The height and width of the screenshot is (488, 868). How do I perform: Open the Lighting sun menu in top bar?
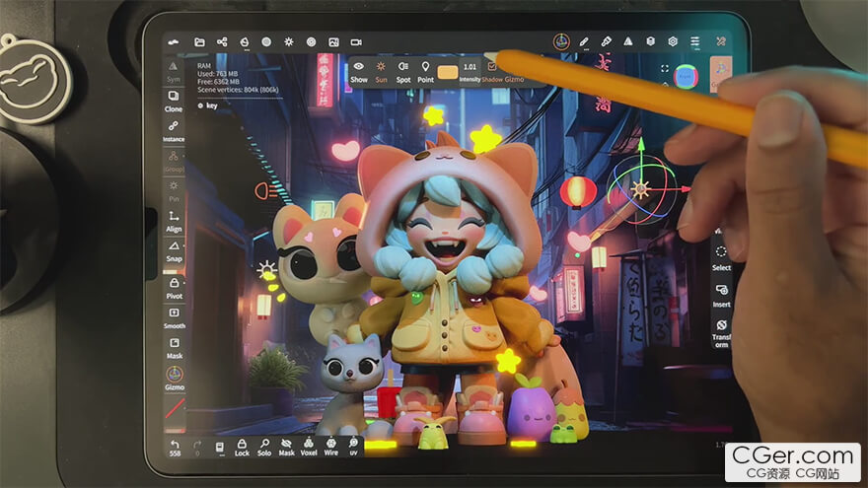[x=289, y=42]
